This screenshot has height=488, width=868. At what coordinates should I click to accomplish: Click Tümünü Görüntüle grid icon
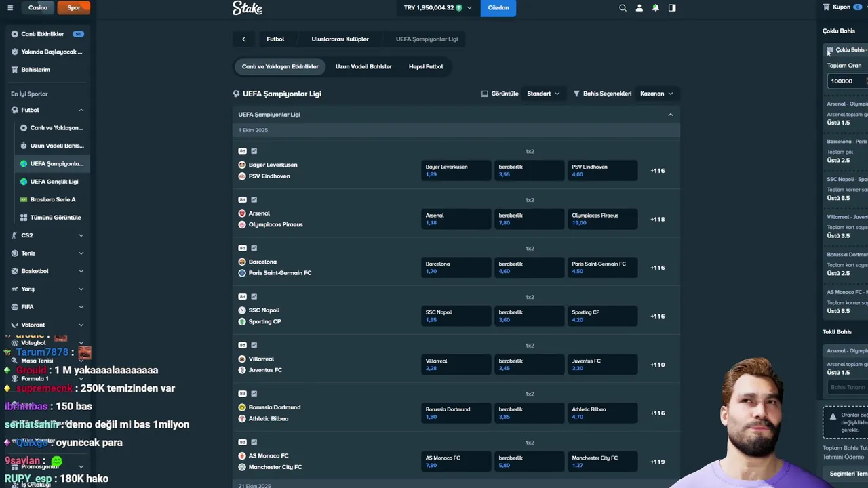tap(24, 218)
